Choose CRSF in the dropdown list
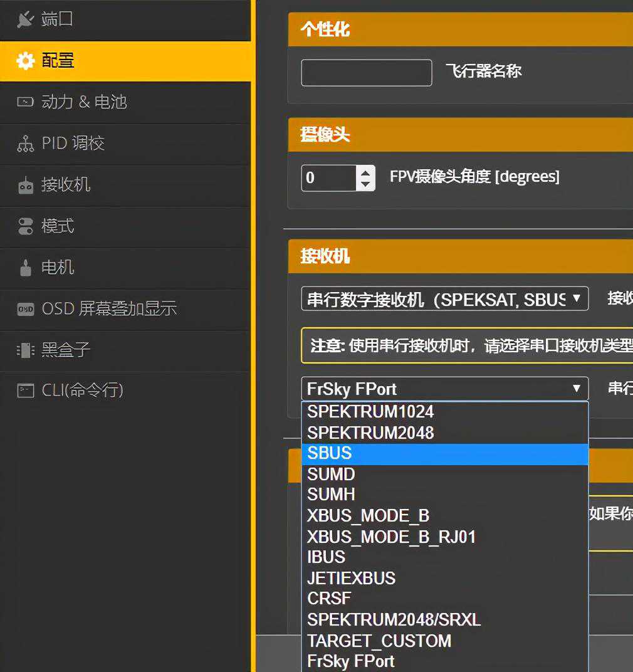The height and width of the screenshot is (672, 633). click(x=444, y=598)
